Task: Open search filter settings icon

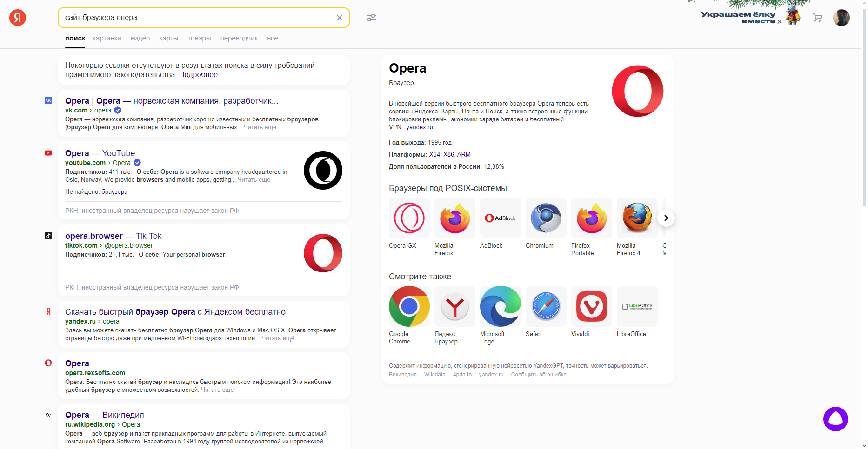Action: pos(371,18)
